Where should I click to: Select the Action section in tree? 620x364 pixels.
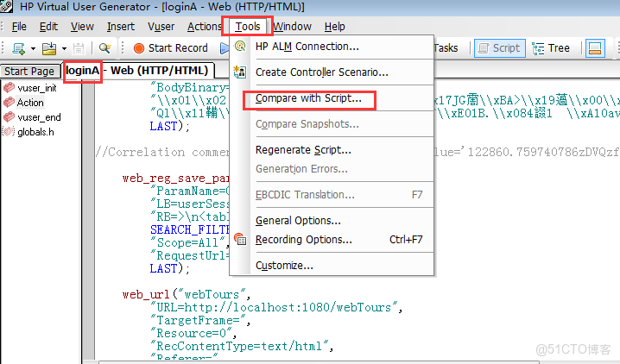tap(30, 103)
